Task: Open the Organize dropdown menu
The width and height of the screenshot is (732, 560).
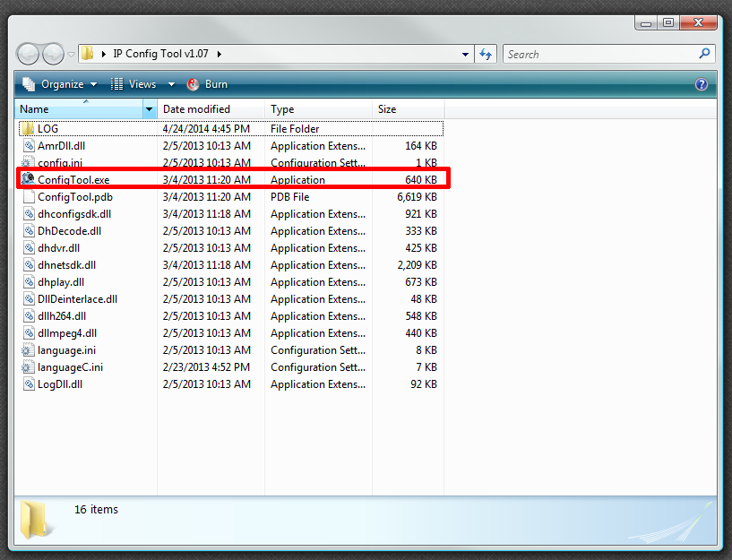Action: coord(60,84)
